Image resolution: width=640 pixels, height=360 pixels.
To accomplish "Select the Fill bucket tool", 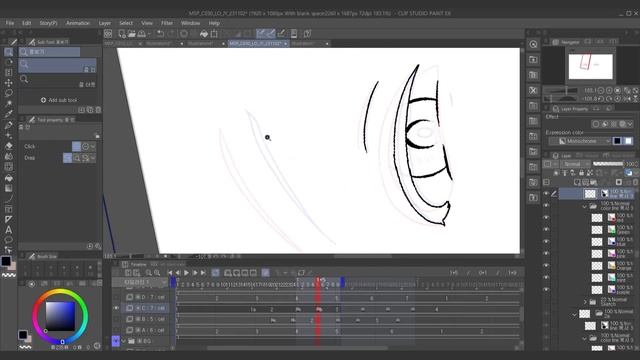I will 8,178.
